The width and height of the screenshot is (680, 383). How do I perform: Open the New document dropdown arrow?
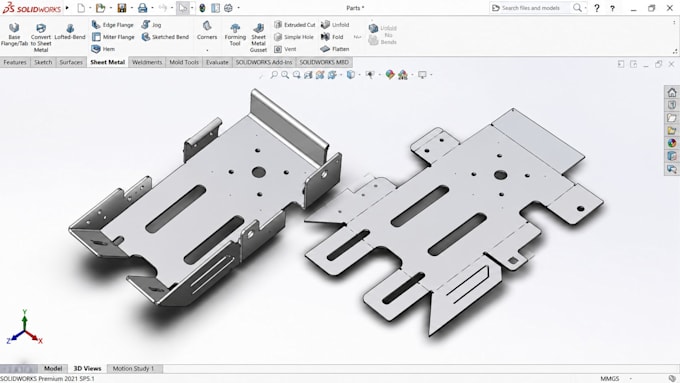[x=90, y=8]
